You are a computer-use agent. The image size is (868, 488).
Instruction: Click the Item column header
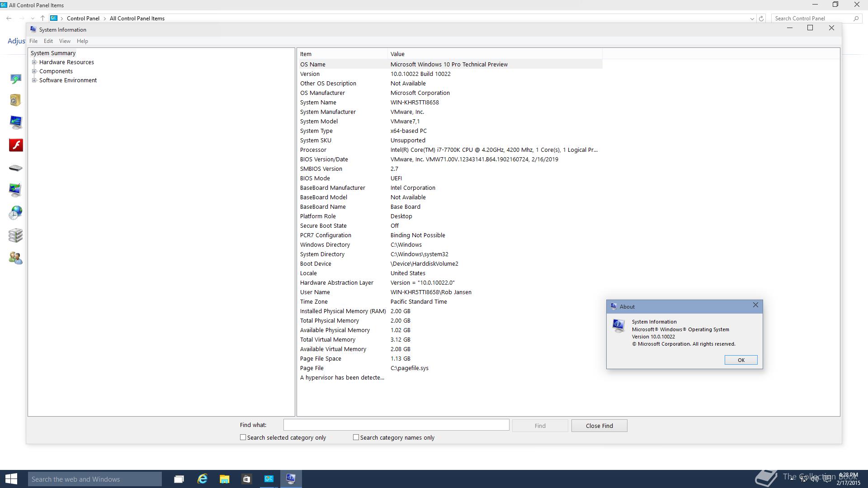[x=343, y=54]
